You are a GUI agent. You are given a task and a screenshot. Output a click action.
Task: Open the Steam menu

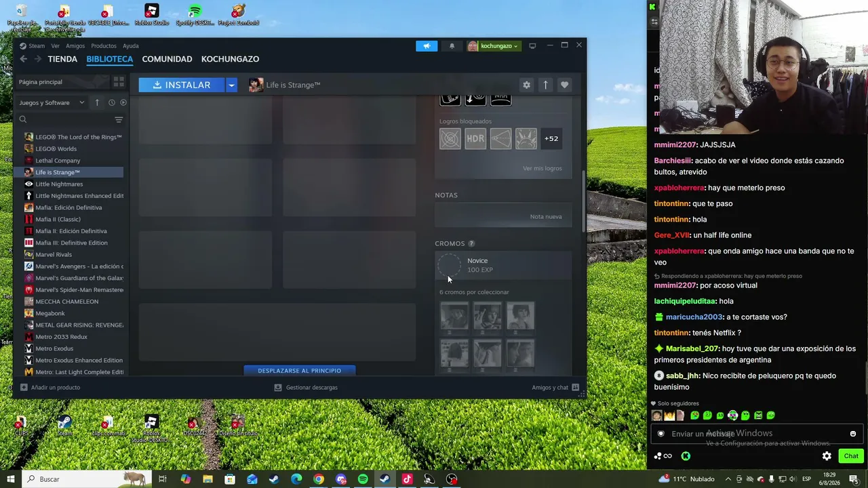coord(37,46)
